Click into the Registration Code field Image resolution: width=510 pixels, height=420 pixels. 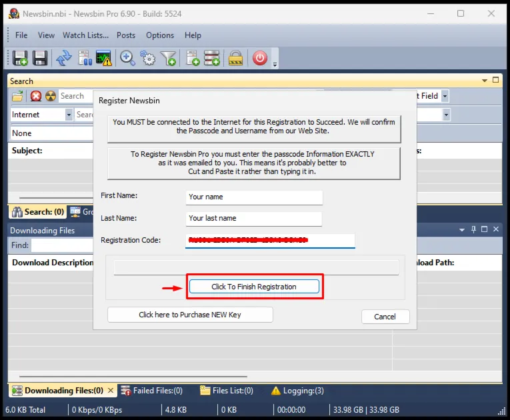pyautogui.click(x=270, y=241)
